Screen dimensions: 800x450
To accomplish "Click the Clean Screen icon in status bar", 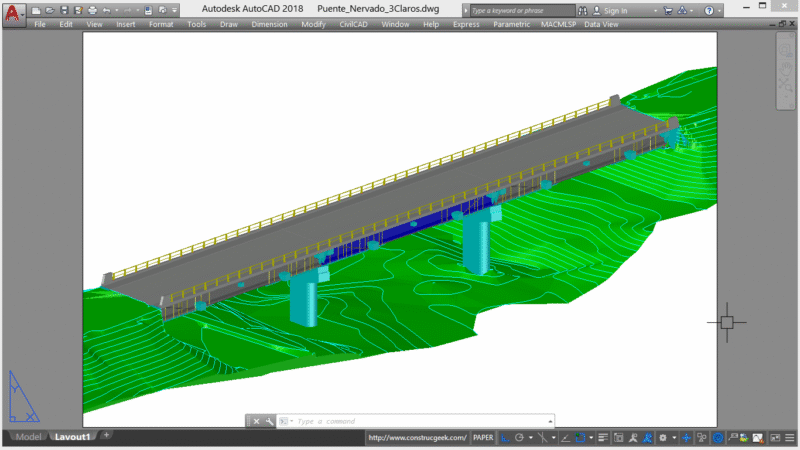I will [x=775, y=438].
